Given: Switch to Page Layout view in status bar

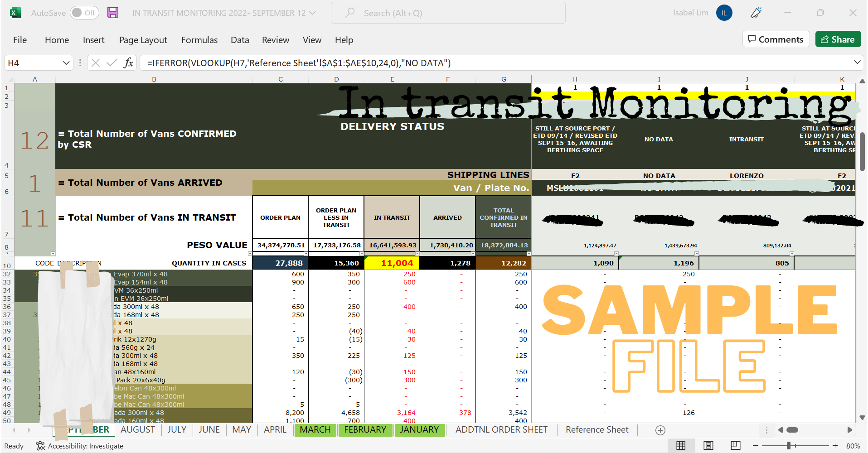Looking at the screenshot, I should tap(708, 446).
